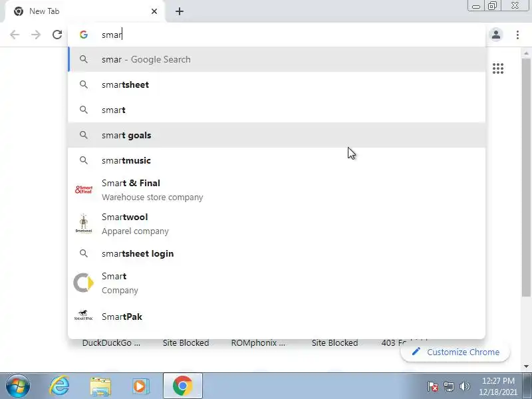
Task: Pick the smartmusic suggestion
Action: point(277,160)
